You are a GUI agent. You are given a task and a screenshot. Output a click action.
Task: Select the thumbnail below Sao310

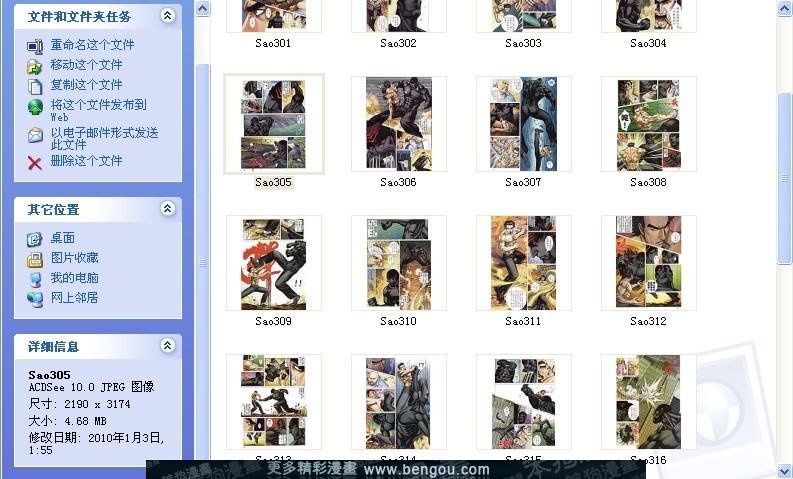[x=399, y=402]
